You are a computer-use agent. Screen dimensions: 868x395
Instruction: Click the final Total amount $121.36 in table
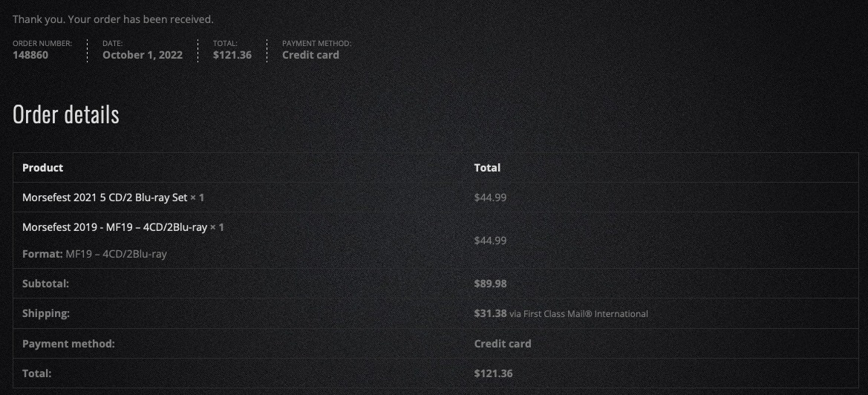pyautogui.click(x=493, y=373)
